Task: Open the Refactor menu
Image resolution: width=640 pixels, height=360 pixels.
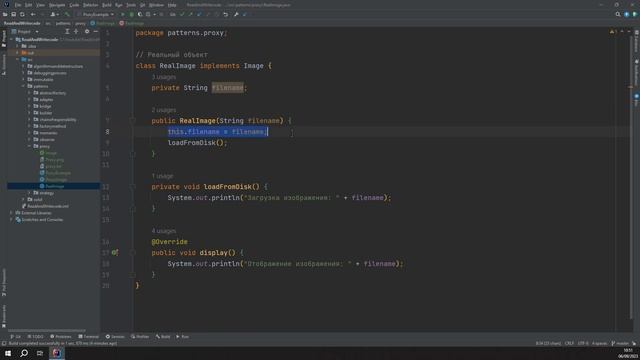Action: point(91,5)
